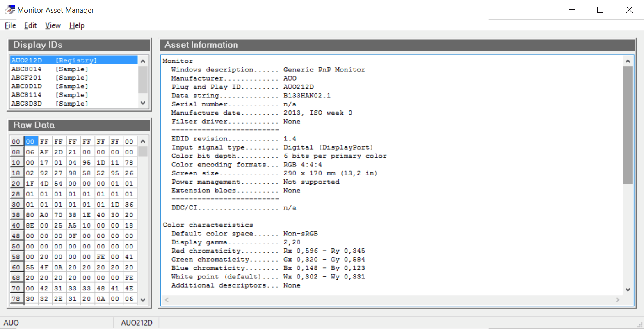
Task: Click the Raw Data row offset 08
Action: (16, 152)
